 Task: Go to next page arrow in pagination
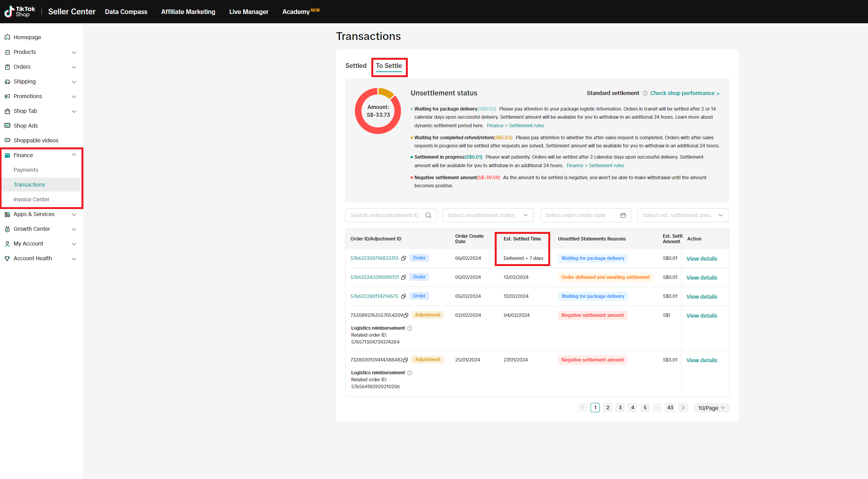(683, 408)
